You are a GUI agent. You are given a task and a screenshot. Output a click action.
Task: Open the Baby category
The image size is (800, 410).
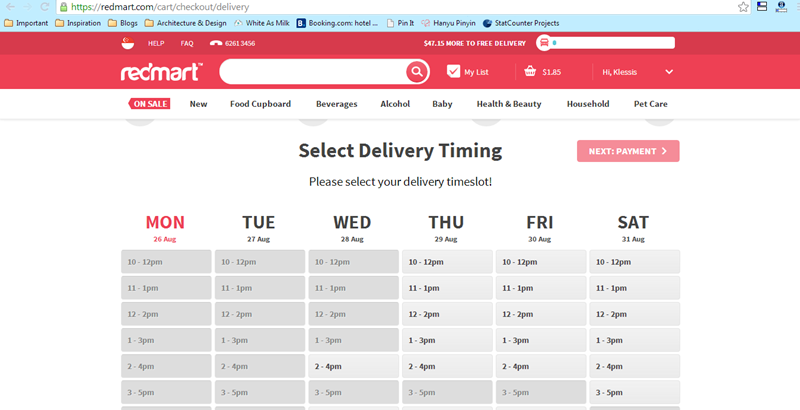pos(442,104)
